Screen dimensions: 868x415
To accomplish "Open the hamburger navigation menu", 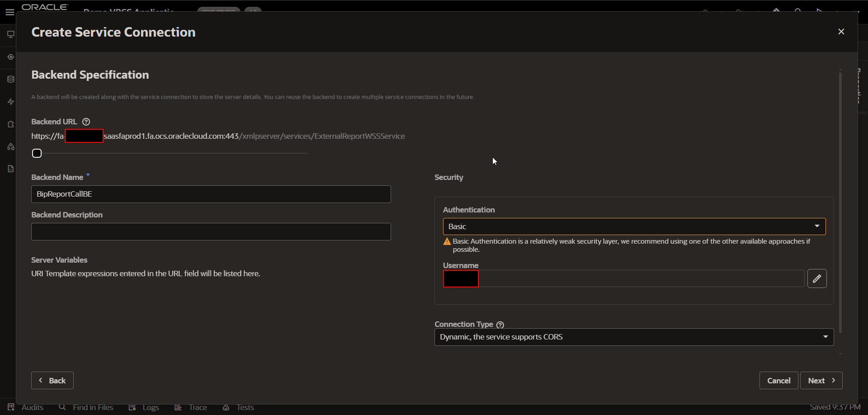I will coord(10,12).
